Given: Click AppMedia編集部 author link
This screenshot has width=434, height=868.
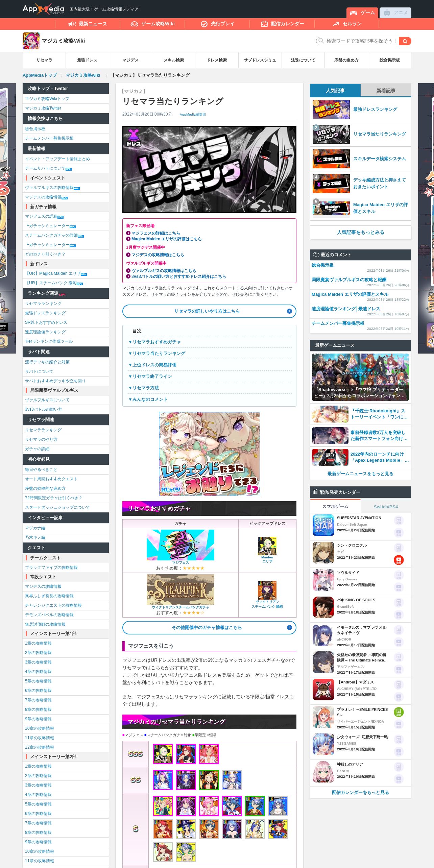Looking at the screenshot, I should point(193,115).
